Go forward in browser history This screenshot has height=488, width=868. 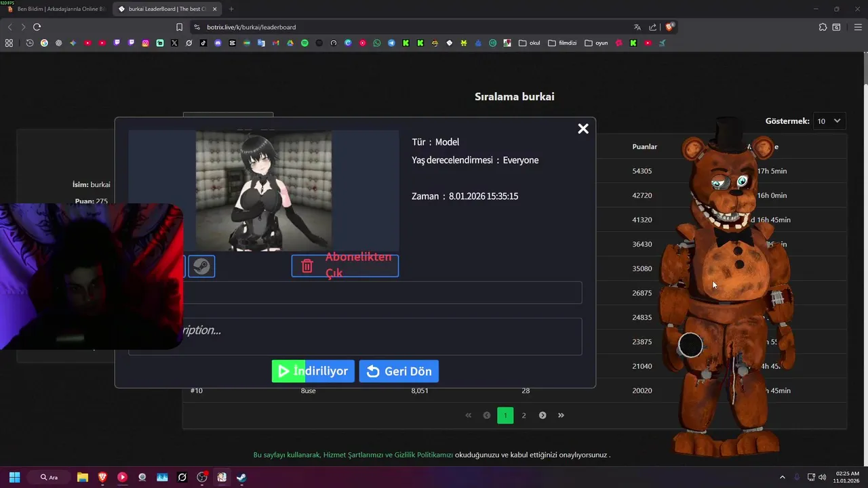click(x=23, y=27)
